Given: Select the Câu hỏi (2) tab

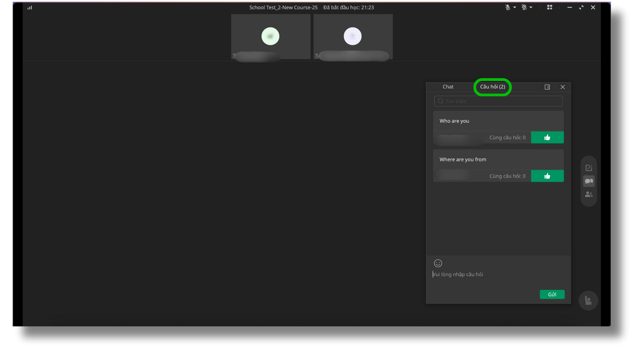Looking at the screenshot, I should [x=492, y=87].
